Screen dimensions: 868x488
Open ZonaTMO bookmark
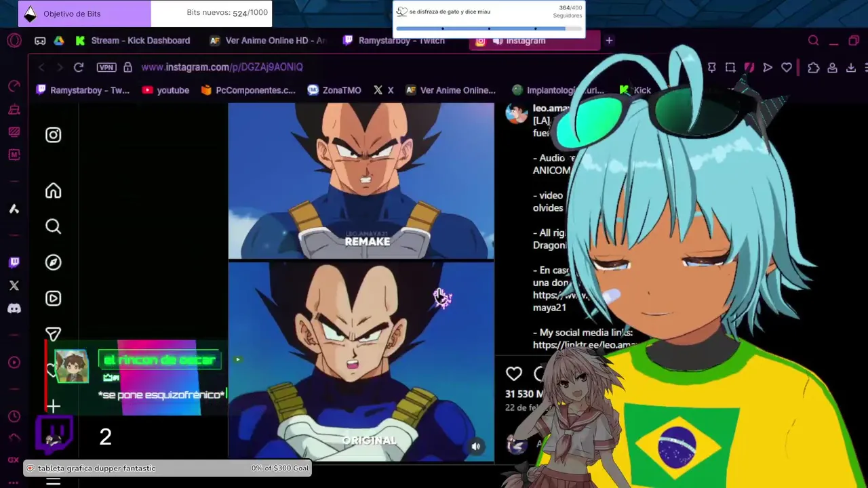click(x=334, y=90)
